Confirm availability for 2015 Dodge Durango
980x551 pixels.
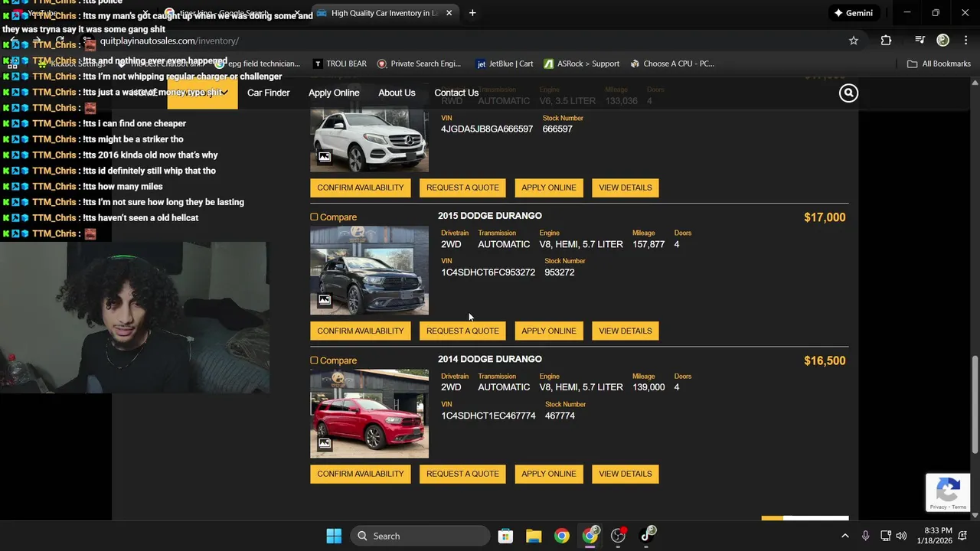point(361,331)
